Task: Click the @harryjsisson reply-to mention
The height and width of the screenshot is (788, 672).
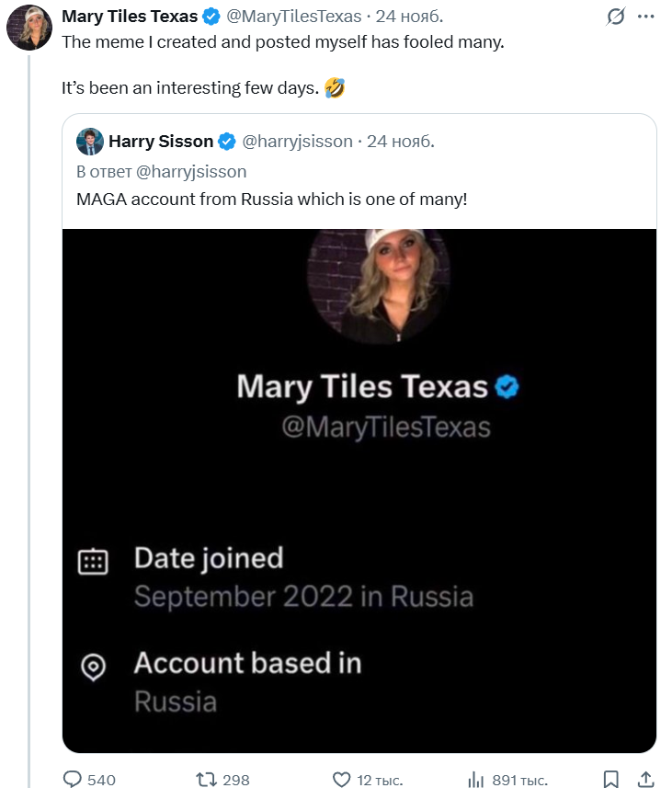Action: click(x=190, y=171)
